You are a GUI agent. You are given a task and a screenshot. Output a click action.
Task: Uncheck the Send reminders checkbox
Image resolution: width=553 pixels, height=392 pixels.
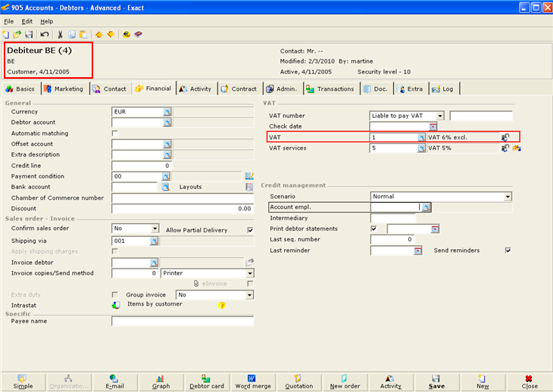508,250
